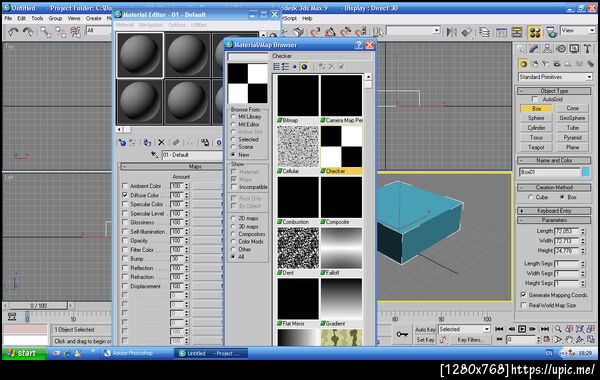Open the Help menu

coord(307,18)
